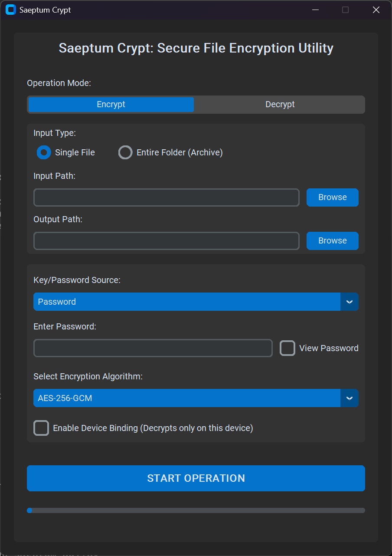Click the Saeptum Crypt application icon
Screen dimensions: 392x556
click(x=10, y=10)
